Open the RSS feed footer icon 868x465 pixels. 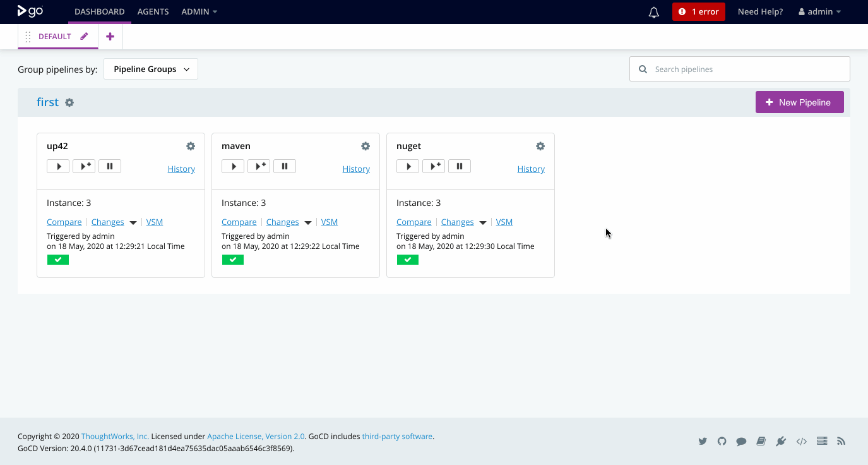pos(841,441)
